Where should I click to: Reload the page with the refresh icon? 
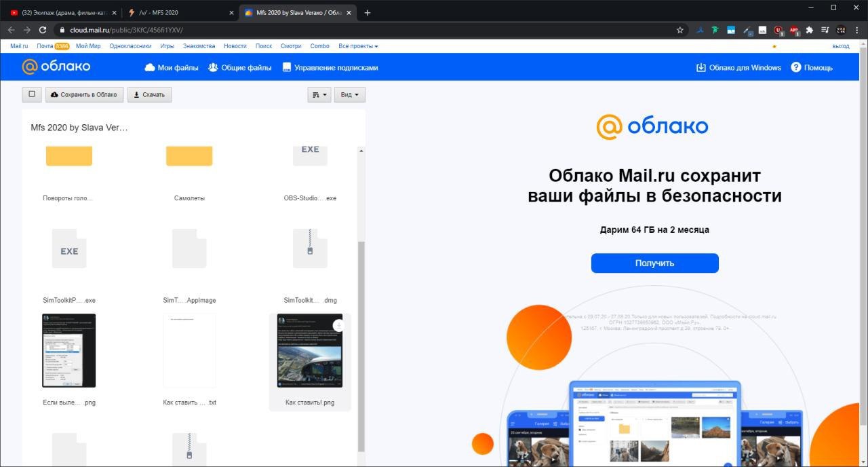click(x=43, y=30)
